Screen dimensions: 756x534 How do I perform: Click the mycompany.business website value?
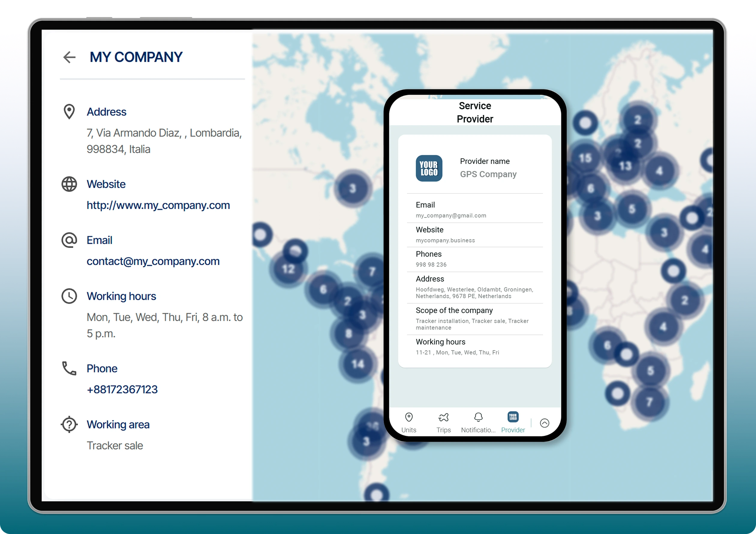[445, 240]
